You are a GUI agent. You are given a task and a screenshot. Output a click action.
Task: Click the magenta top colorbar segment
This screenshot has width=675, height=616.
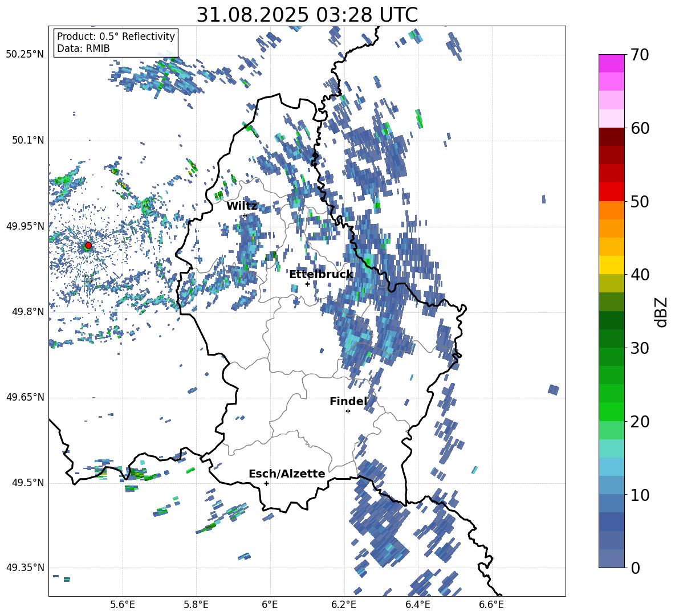611,63
